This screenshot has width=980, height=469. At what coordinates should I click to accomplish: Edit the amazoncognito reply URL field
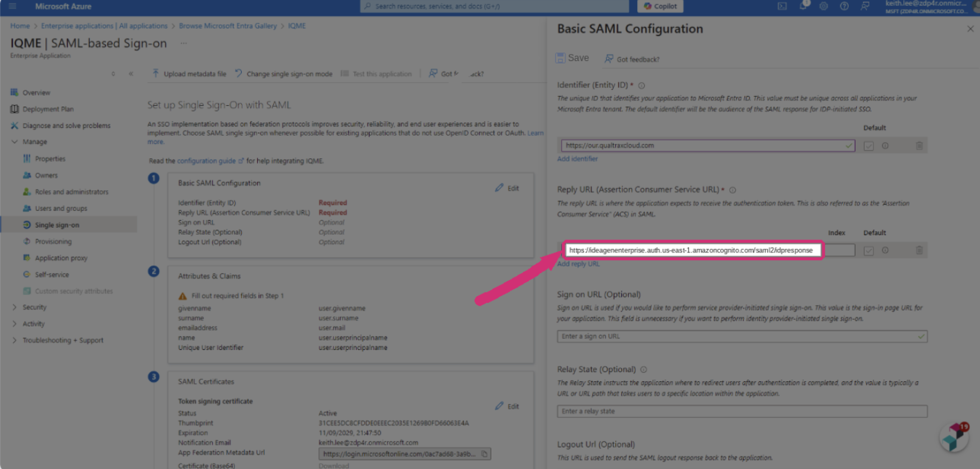tap(693, 250)
